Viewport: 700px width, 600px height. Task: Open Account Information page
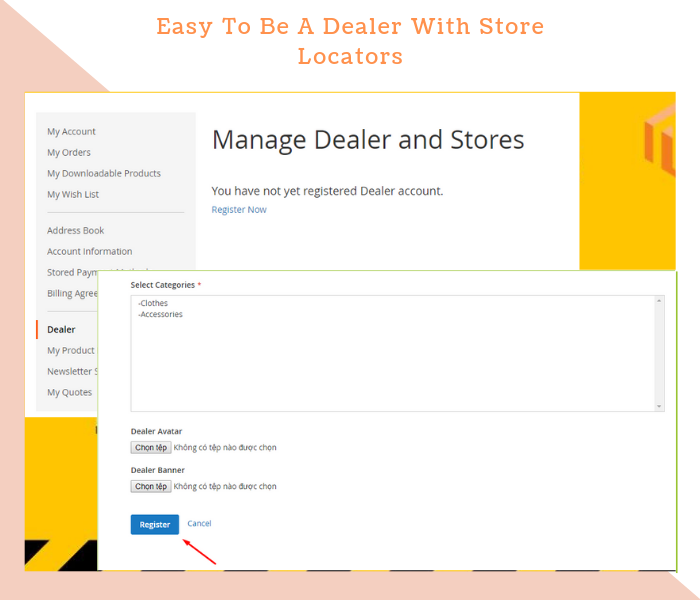pos(90,252)
